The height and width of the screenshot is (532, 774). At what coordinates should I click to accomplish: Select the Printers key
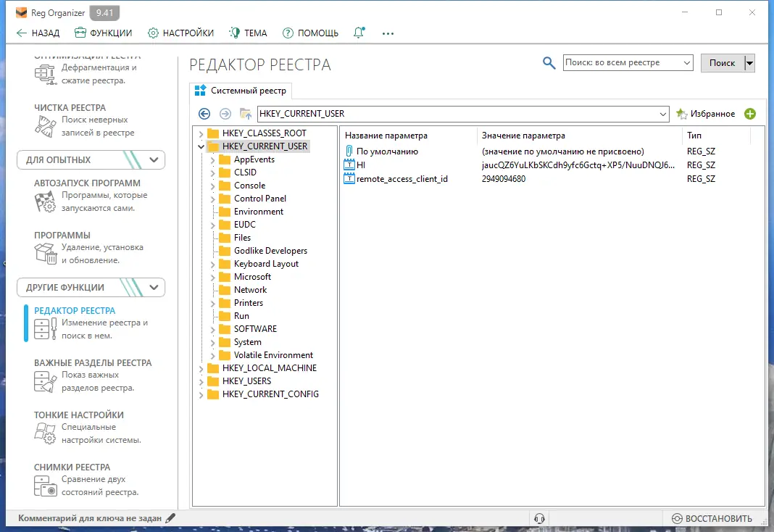249,303
